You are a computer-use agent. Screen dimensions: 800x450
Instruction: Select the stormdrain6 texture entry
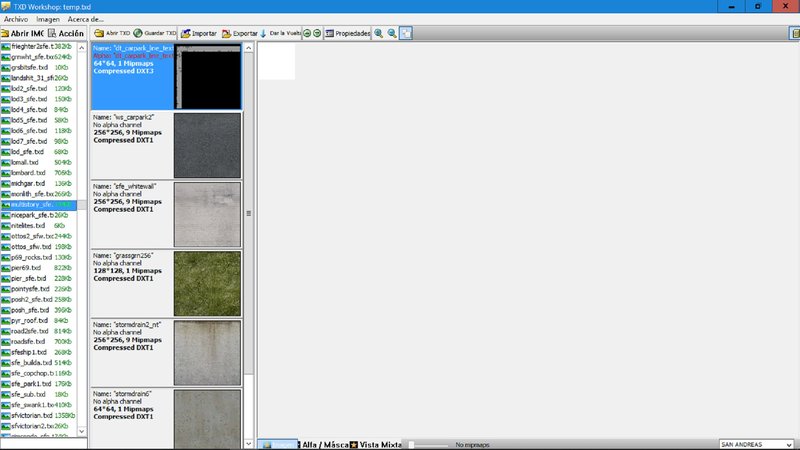click(166, 419)
